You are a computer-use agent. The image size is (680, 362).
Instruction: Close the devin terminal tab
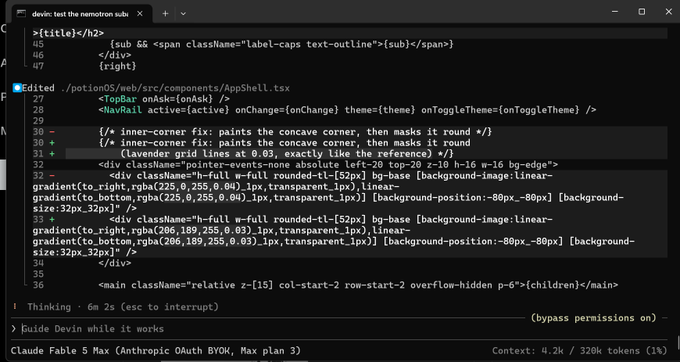pos(140,14)
